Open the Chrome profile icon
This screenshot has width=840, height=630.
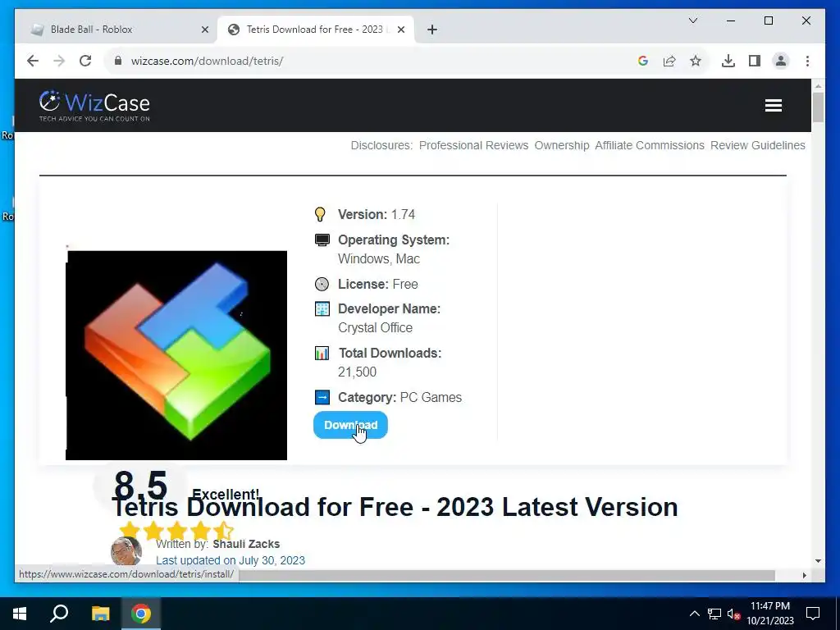click(781, 61)
